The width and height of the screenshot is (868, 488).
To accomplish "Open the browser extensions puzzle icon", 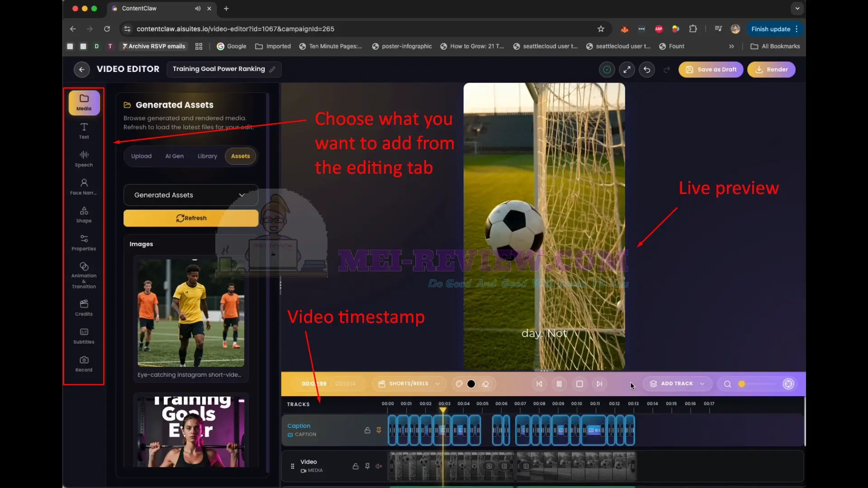I will [693, 29].
